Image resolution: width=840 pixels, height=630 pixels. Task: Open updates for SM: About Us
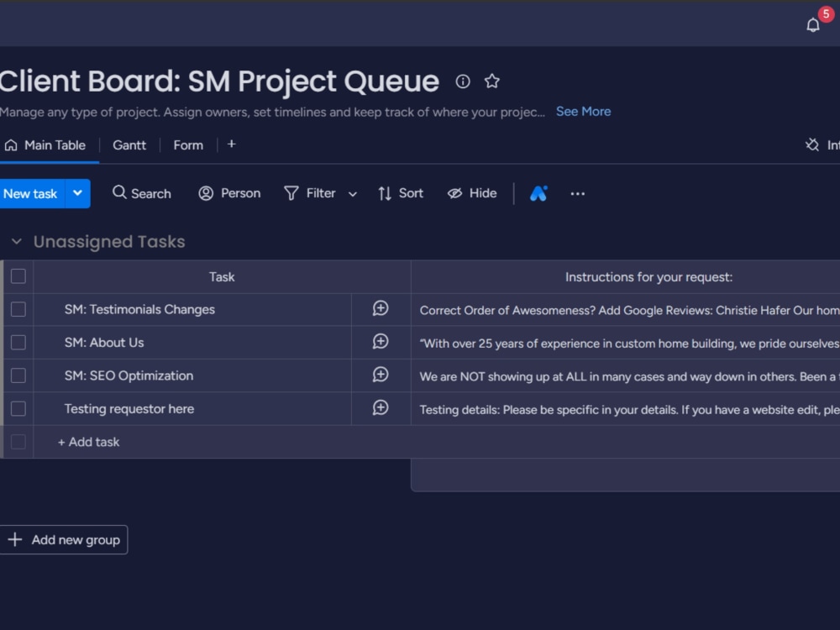pyautogui.click(x=381, y=342)
